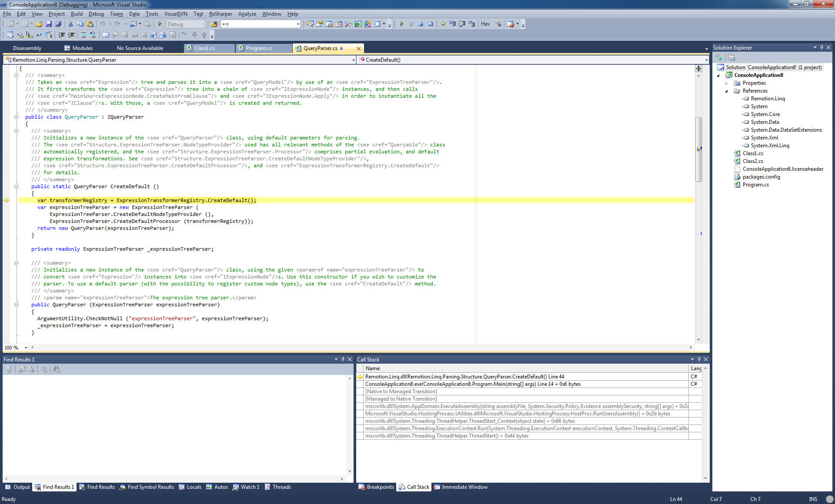Click the Toolbox hammer and wrench icon
835x504 pixels.
[x=348, y=24]
